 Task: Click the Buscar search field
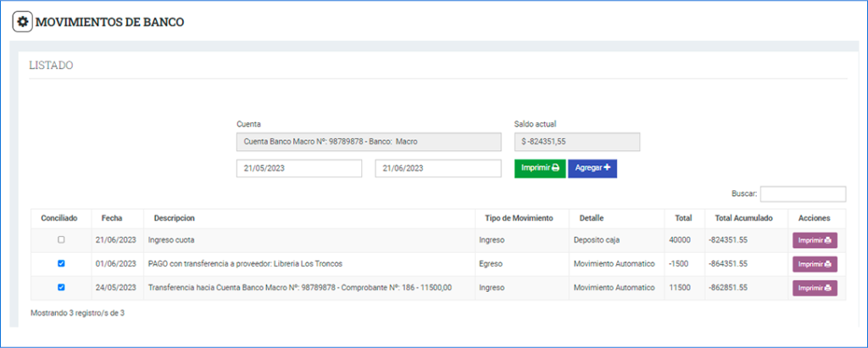(x=804, y=194)
